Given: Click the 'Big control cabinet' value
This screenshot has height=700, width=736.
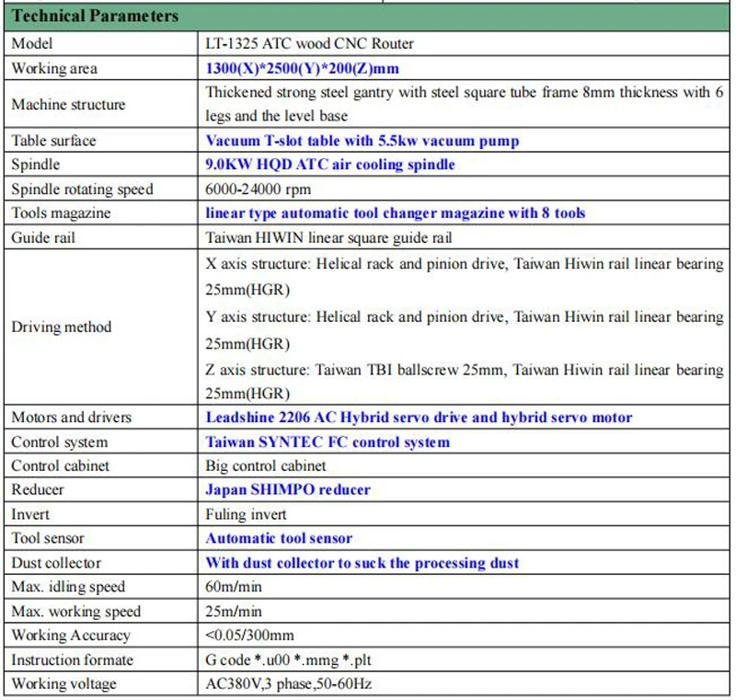Looking at the screenshot, I should point(266,465).
